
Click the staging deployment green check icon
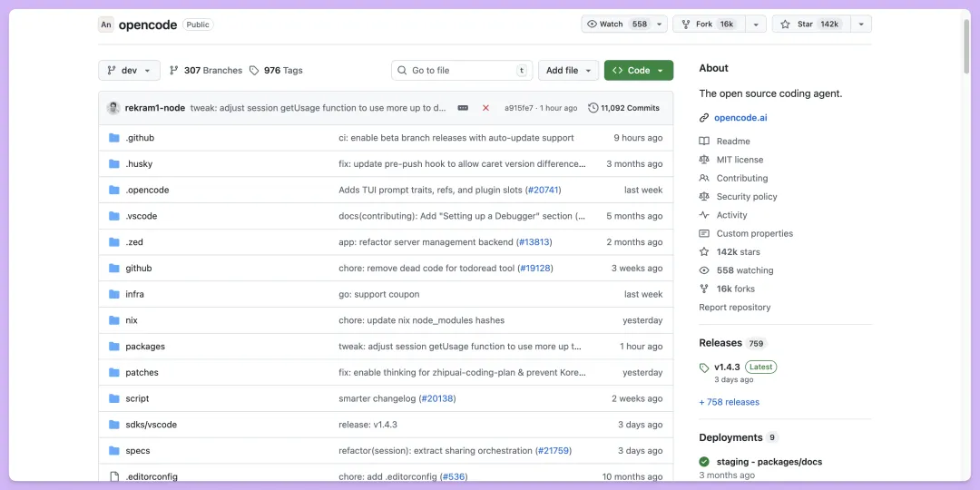coord(704,462)
